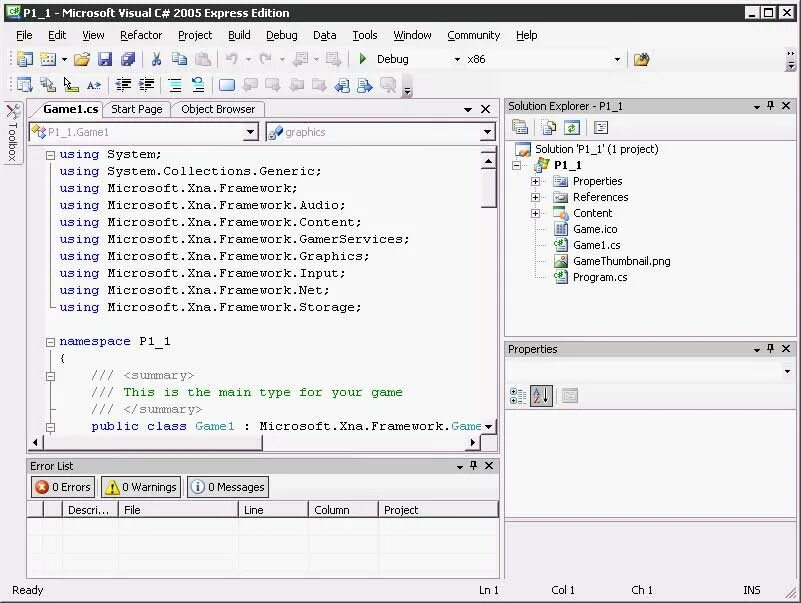801x603 pixels.
Task: Click the Copy toolbar icon
Action: (179, 59)
